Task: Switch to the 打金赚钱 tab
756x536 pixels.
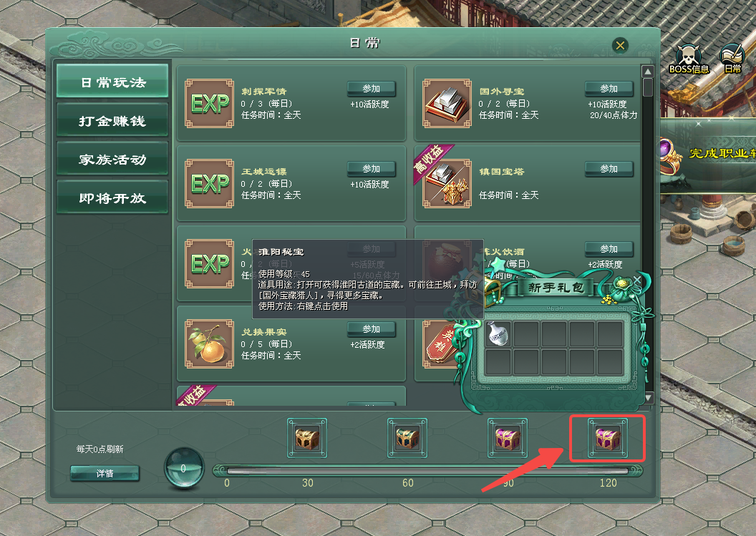Action: pyautogui.click(x=112, y=120)
